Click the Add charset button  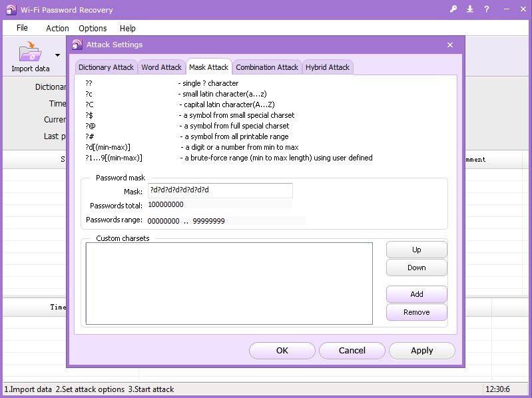click(417, 294)
